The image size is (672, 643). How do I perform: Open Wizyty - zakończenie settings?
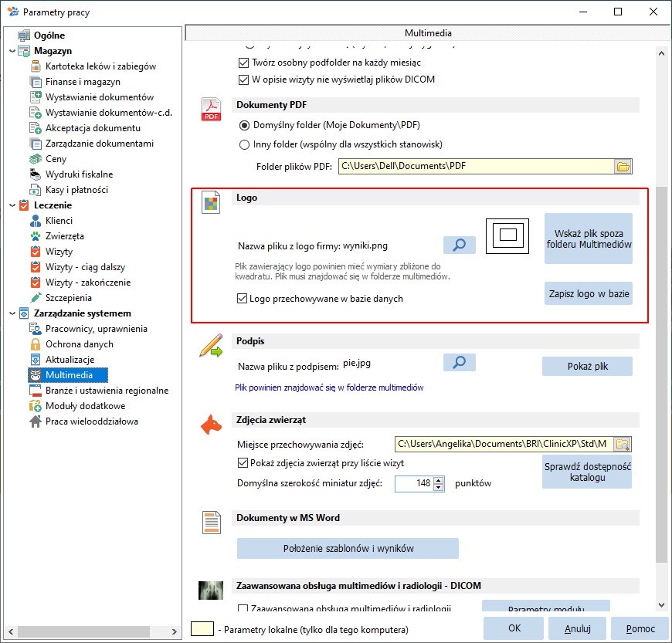click(x=88, y=283)
